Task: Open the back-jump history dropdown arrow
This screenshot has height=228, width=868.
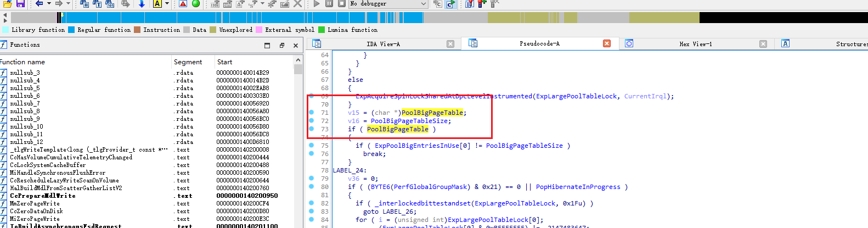Action: (x=49, y=4)
